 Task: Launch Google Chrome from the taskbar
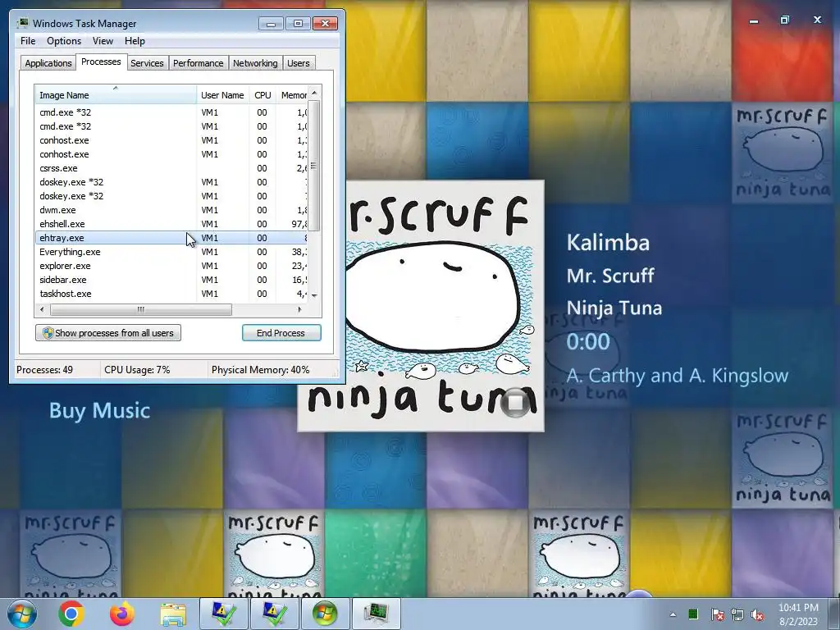coord(71,614)
